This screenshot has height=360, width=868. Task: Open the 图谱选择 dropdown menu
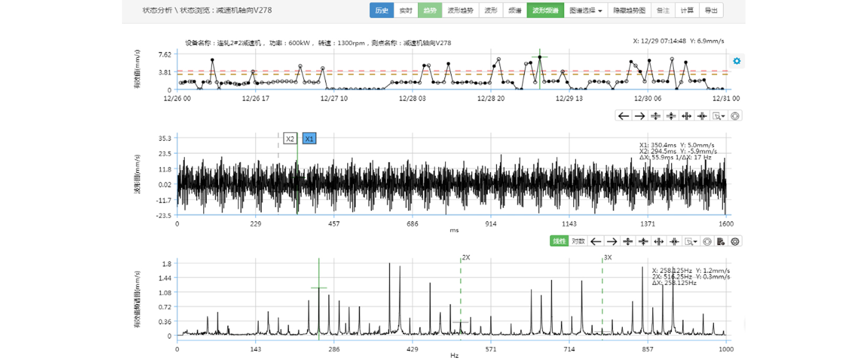(x=585, y=10)
